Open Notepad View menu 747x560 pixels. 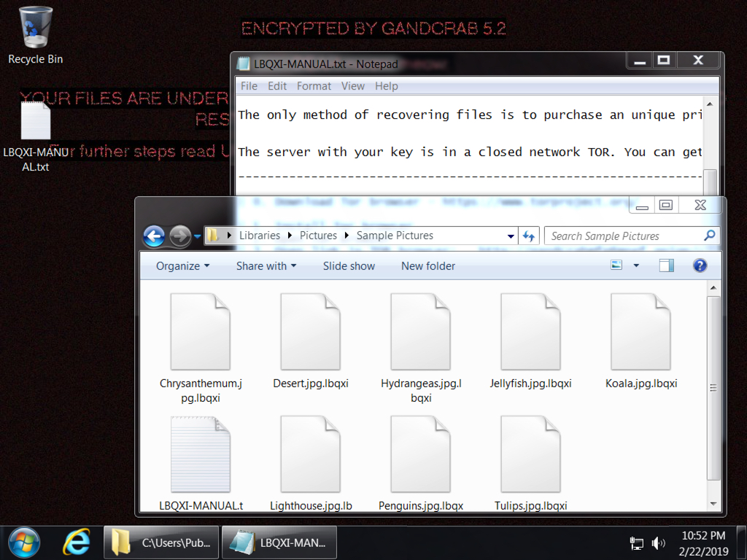click(352, 86)
